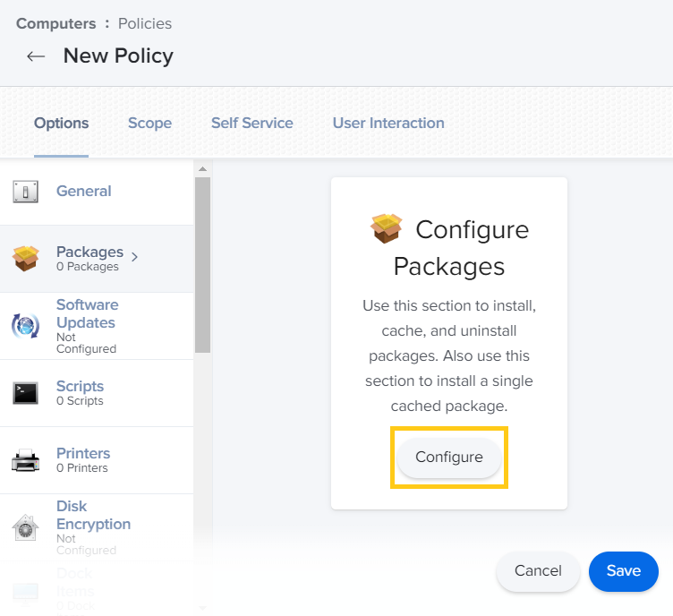
Task: Click the sidebar scroll up arrow
Action: pyautogui.click(x=202, y=169)
